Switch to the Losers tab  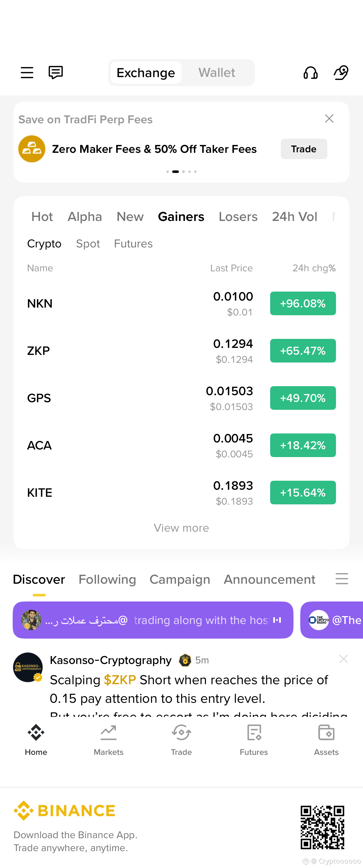(238, 217)
